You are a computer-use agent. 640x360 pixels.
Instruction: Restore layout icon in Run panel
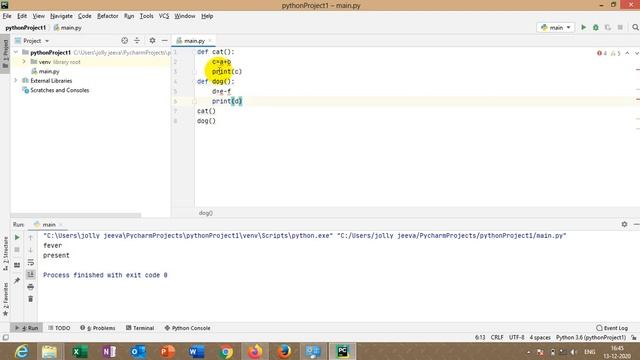tap(17, 265)
